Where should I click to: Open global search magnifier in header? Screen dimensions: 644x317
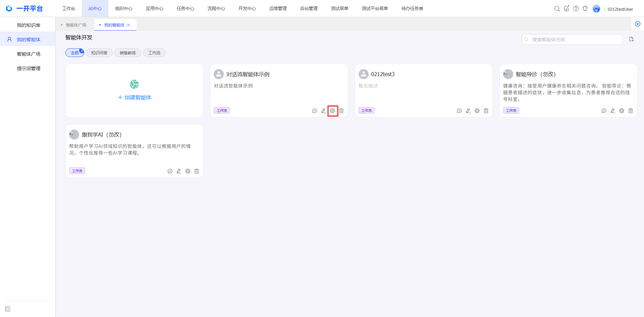coord(557,9)
